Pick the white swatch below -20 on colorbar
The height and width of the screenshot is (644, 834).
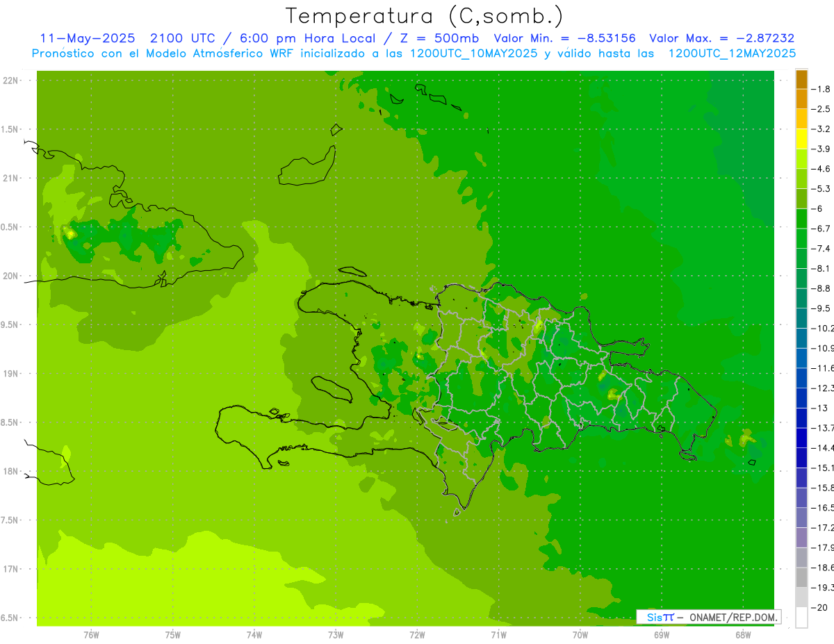(x=801, y=618)
